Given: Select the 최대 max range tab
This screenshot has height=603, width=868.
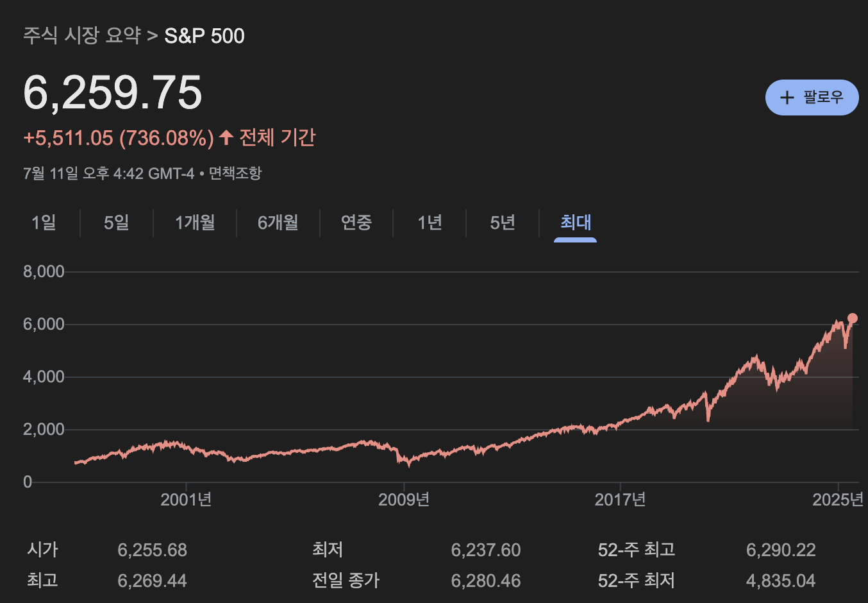Looking at the screenshot, I should pos(576,223).
